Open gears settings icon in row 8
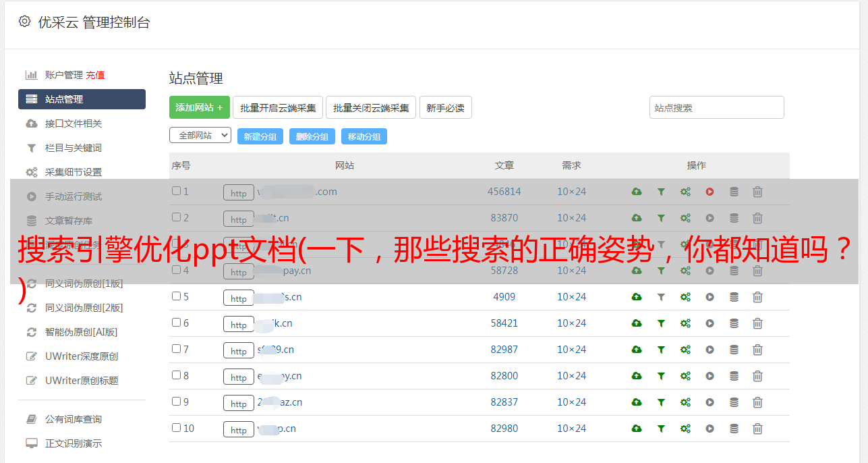Screen dimensions: 868x463 coord(685,376)
